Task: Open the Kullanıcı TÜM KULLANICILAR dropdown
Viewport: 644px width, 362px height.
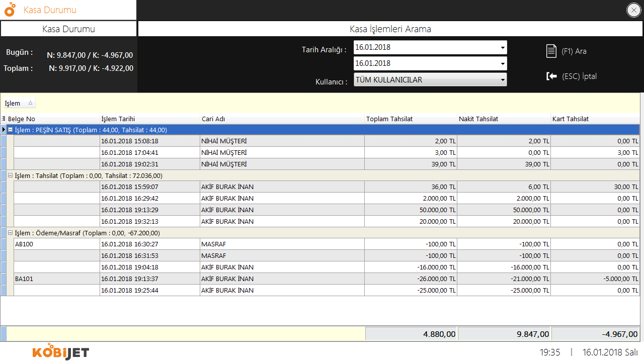Action: pos(430,79)
